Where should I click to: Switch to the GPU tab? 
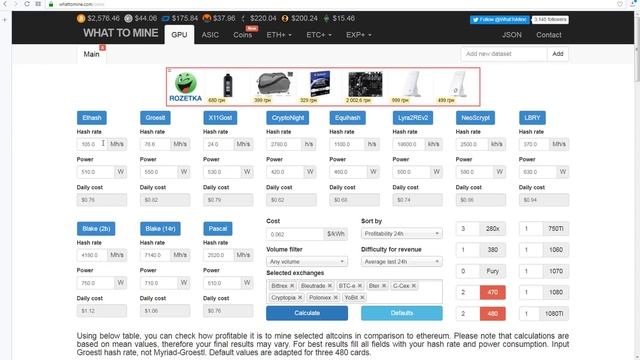(x=179, y=35)
